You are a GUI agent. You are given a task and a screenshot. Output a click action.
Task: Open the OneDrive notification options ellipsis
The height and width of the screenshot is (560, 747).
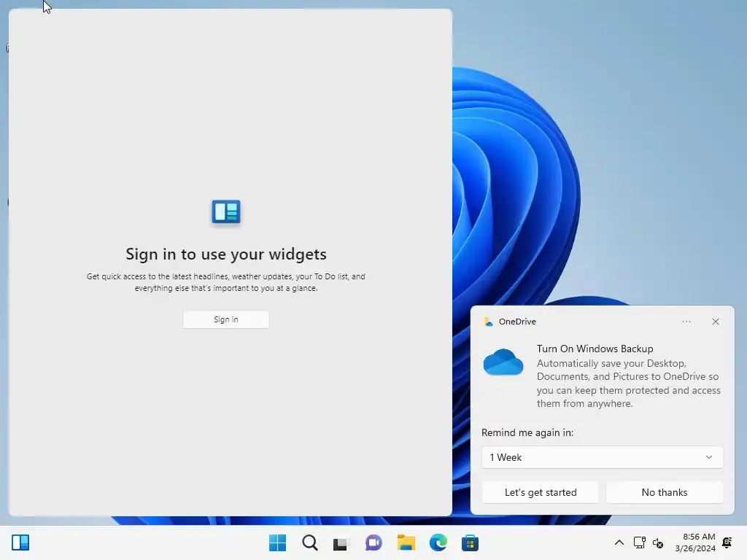pyautogui.click(x=686, y=322)
